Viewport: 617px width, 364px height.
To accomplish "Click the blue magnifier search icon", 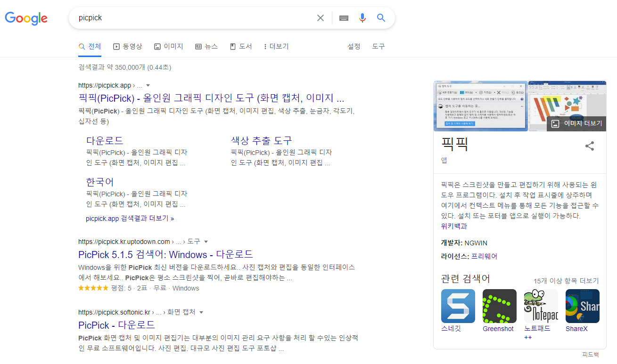I will (381, 18).
